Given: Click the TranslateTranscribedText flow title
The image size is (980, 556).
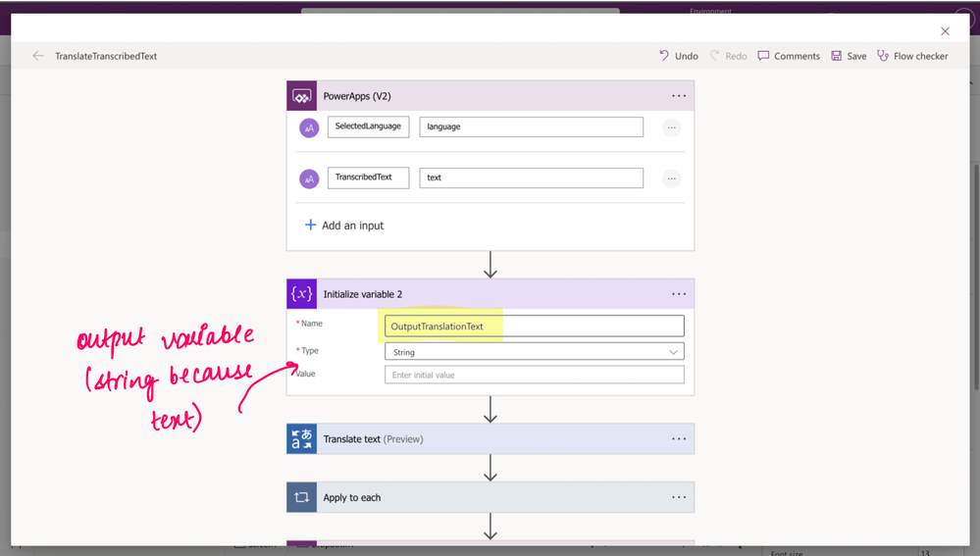Looking at the screenshot, I should click(x=106, y=56).
